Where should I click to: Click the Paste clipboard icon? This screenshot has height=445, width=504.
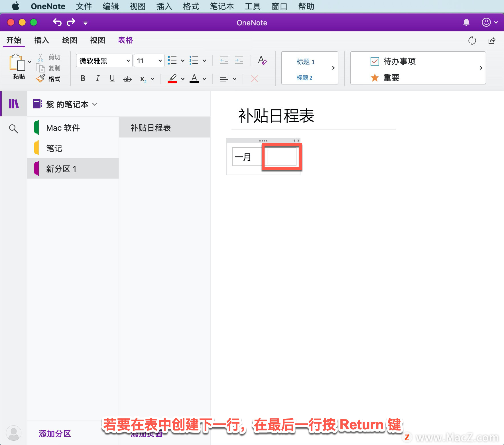(17, 62)
